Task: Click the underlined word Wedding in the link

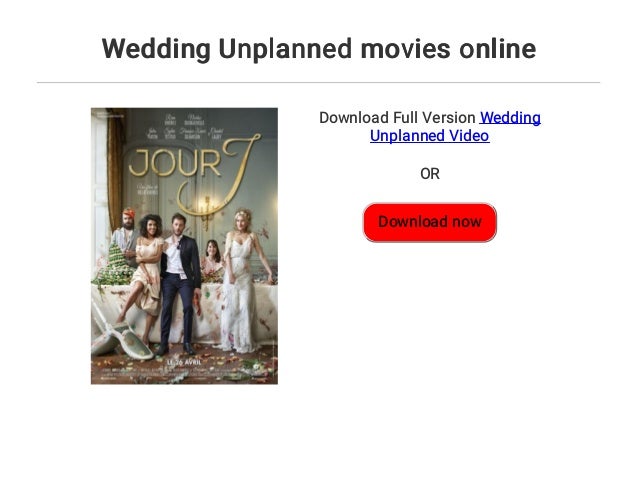Action: (510, 118)
